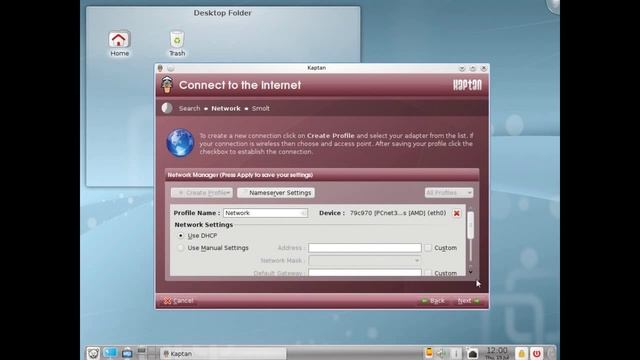Click the lock screen icon in the panel

click(521, 353)
